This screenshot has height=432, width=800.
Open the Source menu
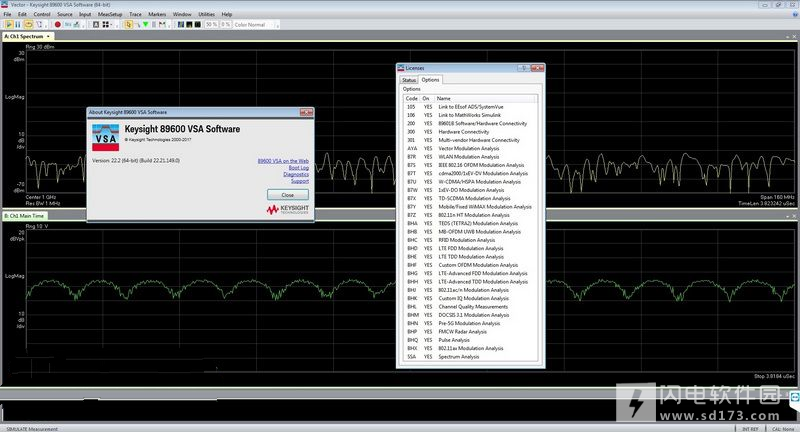click(65, 14)
